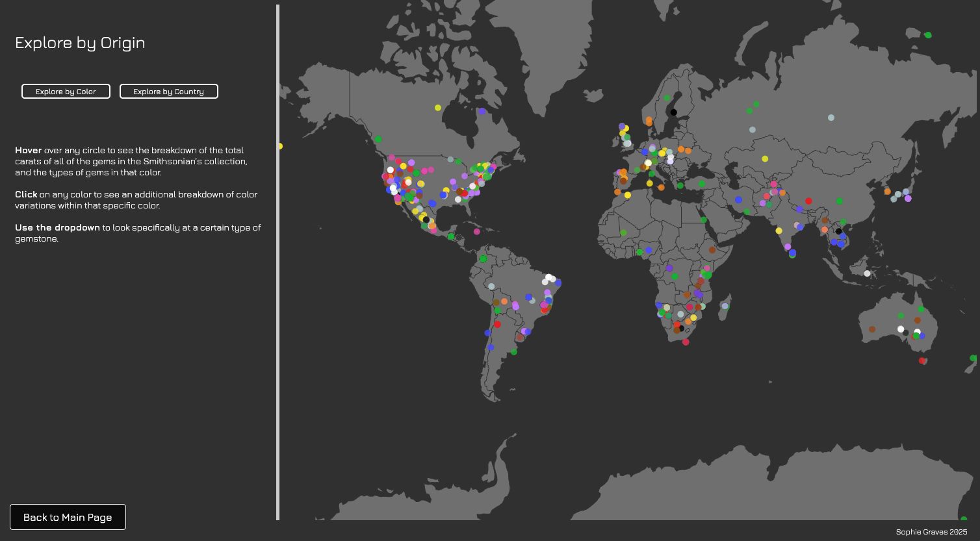Click the yellow dot in northern Canada
Screen dimensions: 980x541
pos(437,108)
